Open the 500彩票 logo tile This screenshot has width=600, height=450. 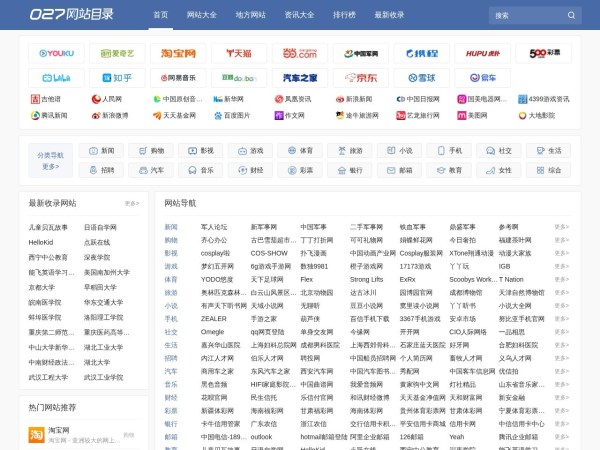(x=544, y=53)
